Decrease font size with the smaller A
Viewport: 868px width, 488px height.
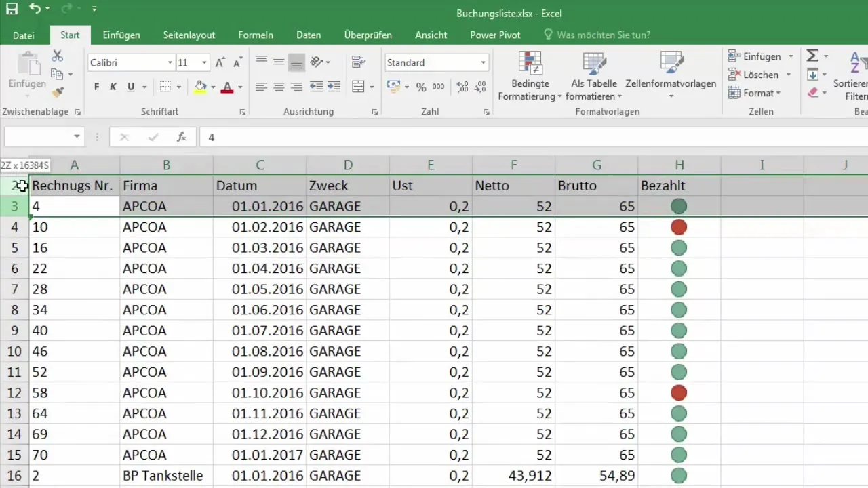tap(237, 62)
